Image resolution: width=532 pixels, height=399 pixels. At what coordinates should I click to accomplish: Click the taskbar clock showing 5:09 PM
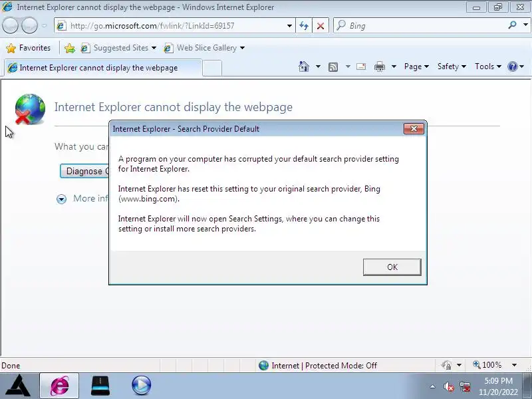498,386
